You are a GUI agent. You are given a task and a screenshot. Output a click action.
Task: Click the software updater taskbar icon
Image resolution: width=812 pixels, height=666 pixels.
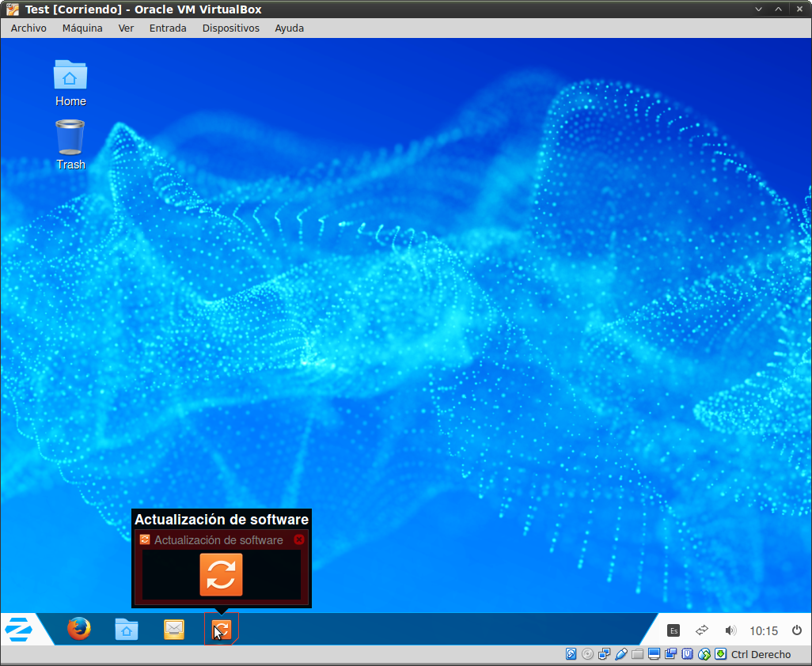tap(222, 630)
